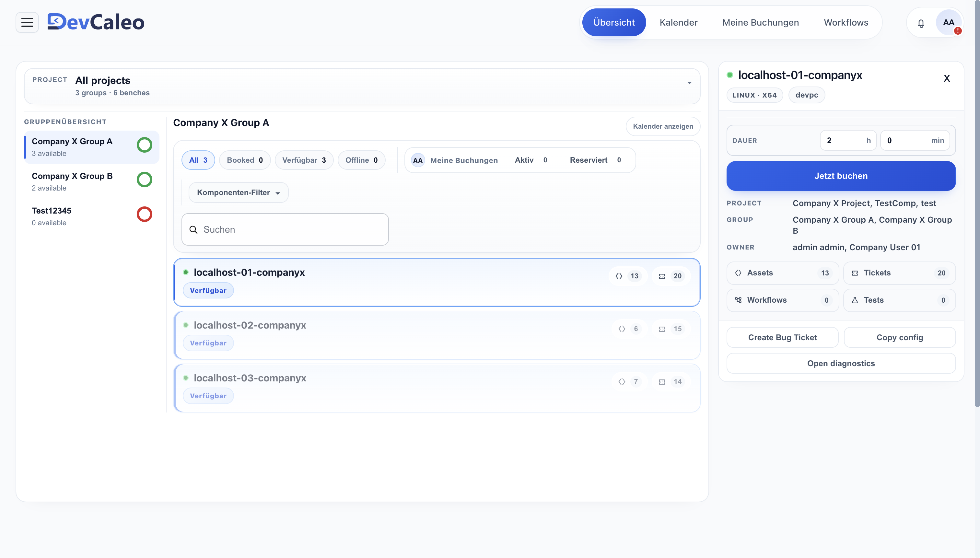Click the Tests flask icon
This screenshot has width=980, height=558.
click(855, 300)
